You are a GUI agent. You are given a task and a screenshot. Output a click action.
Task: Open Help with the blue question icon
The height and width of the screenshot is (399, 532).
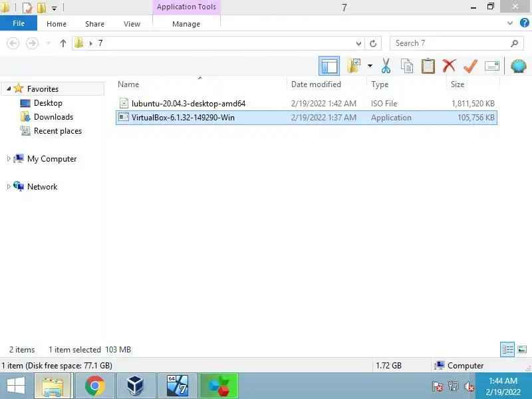click(524, 23)
